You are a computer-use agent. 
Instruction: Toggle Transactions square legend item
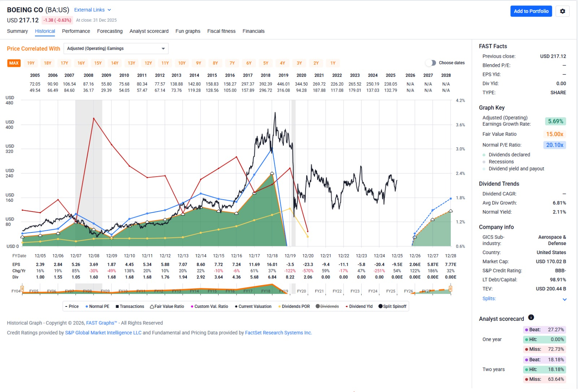coord(130,306)
